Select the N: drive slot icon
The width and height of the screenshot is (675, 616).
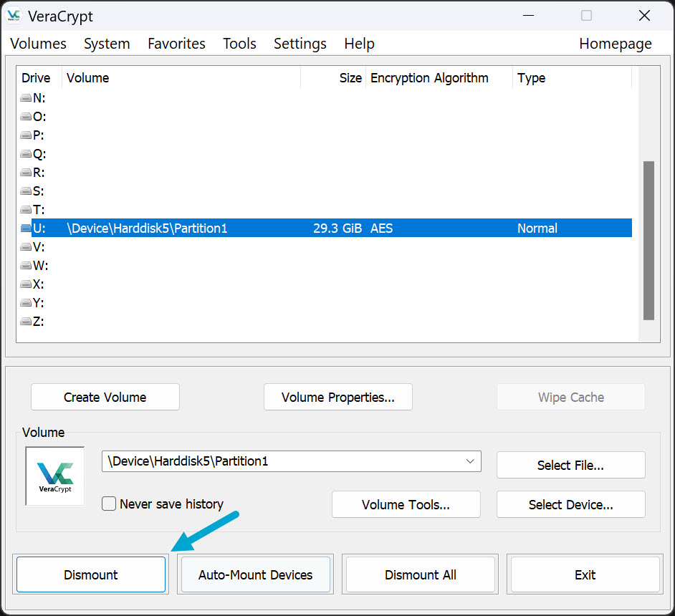(x=26, y=98)
